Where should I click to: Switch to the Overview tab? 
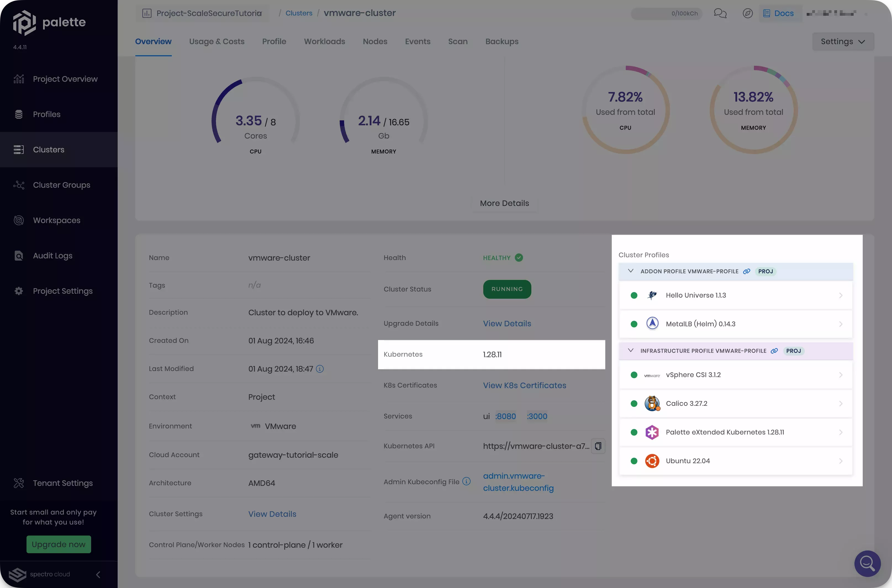click(154, 41)
